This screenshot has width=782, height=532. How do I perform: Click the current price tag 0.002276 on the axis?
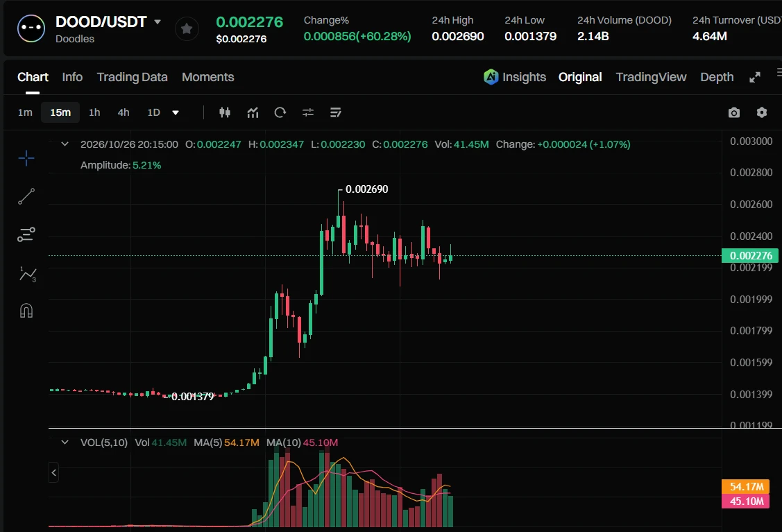tap(750, 256)
